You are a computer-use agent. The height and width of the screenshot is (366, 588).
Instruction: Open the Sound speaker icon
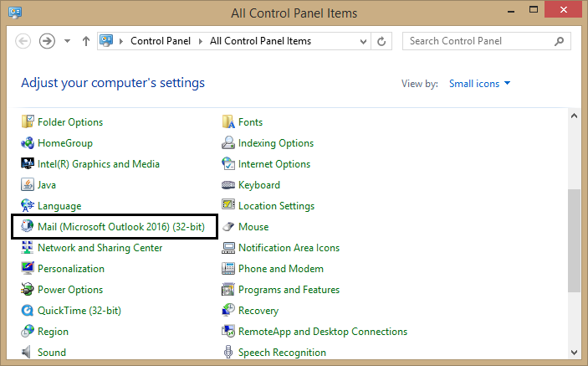(x=27, y=352)
